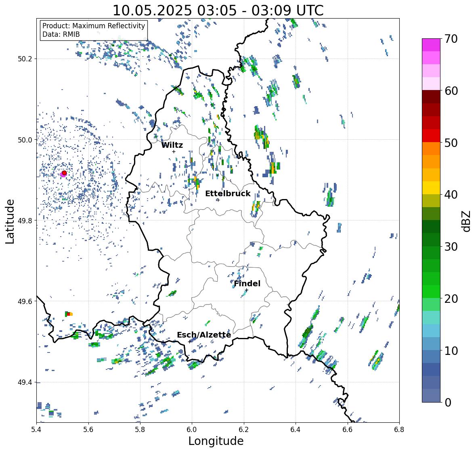Click latitude tick label 49.8
This screenshot has height=451, width=476.
(x=25, y=220)
